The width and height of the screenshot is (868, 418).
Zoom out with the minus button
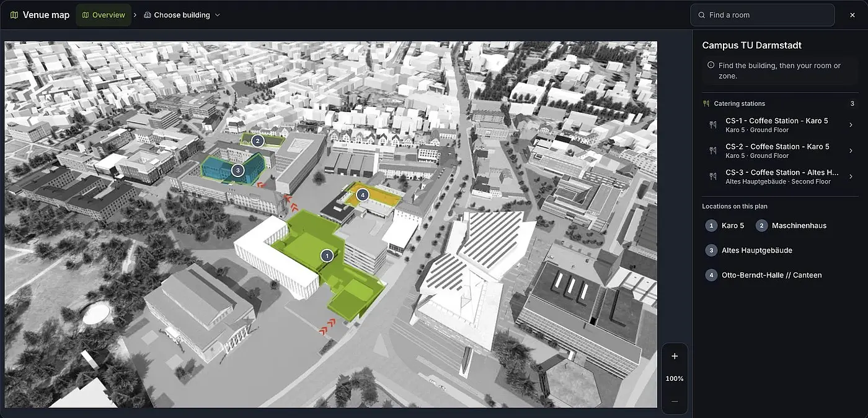click(675, 401)
